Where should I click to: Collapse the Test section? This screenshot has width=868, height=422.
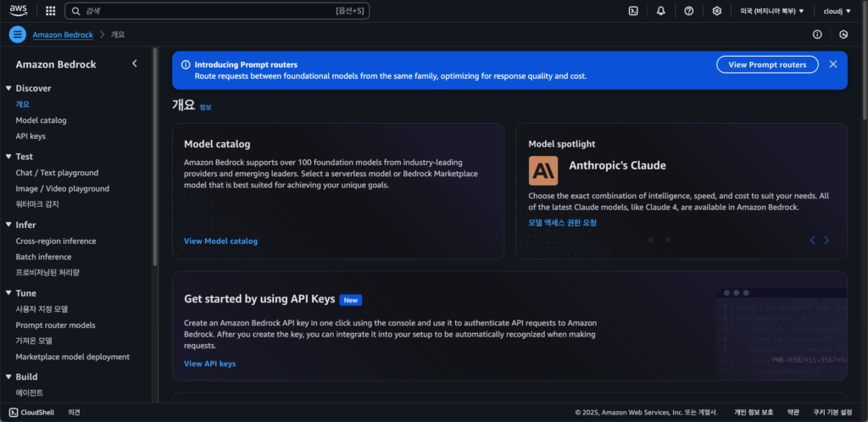point(8,157)
